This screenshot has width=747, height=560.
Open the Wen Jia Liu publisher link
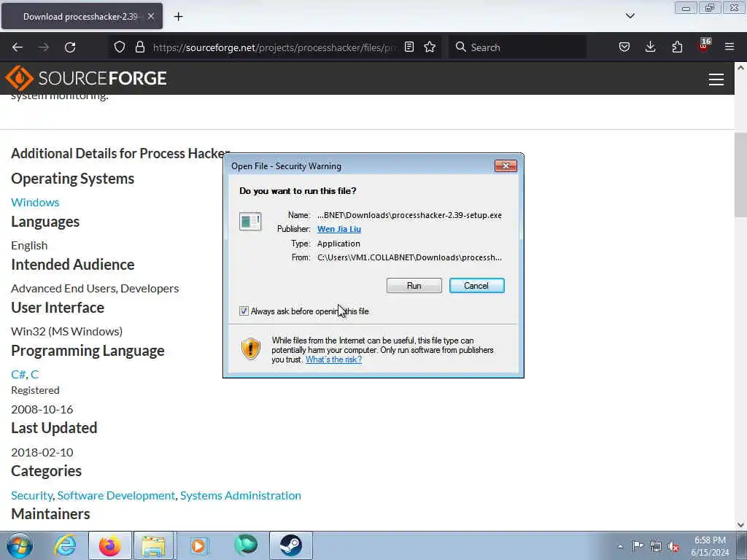point(338,229)
